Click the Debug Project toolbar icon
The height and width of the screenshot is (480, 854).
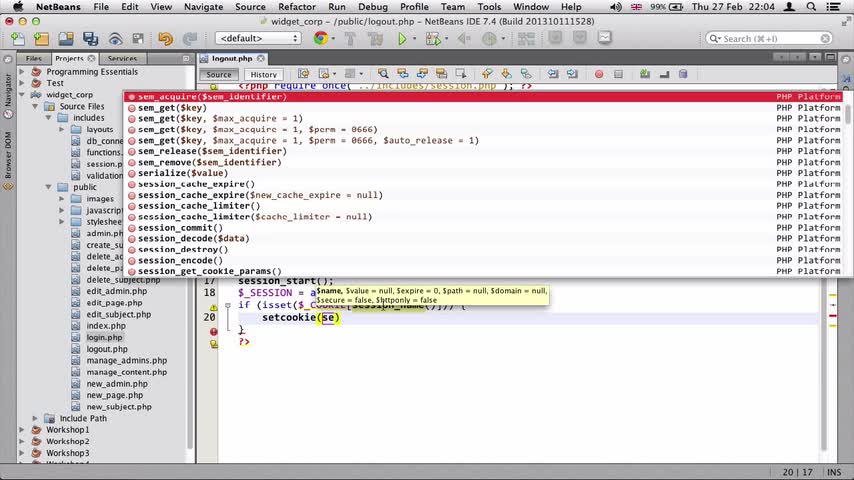pyautogui.click(x=433, y=39)
